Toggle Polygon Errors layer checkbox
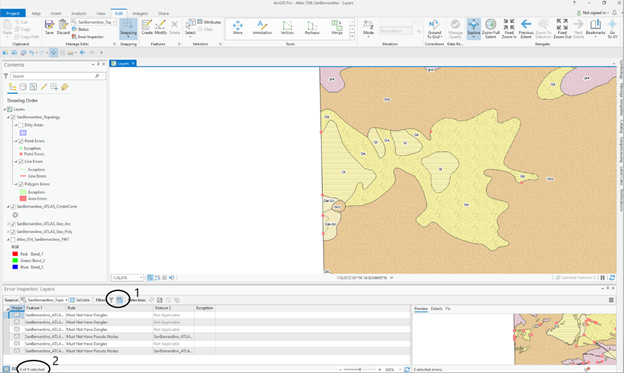The image size is (624, 373). pos(21,184)
